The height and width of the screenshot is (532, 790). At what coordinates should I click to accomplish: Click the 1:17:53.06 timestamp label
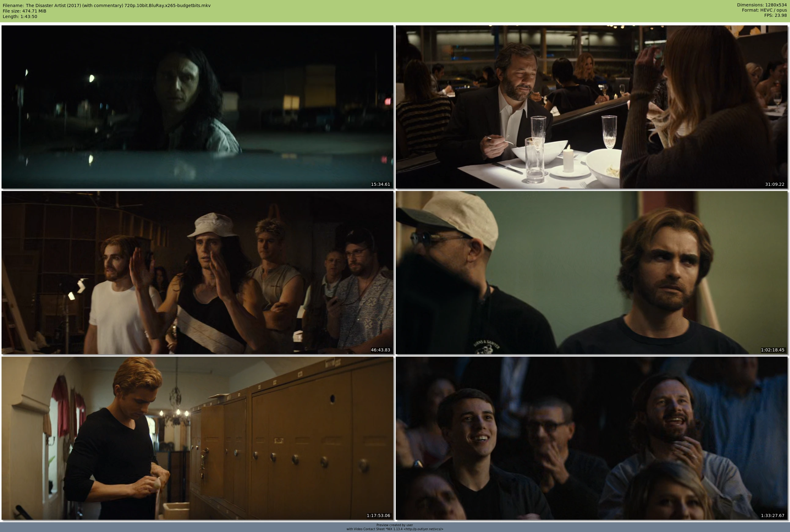pos(378,515)
